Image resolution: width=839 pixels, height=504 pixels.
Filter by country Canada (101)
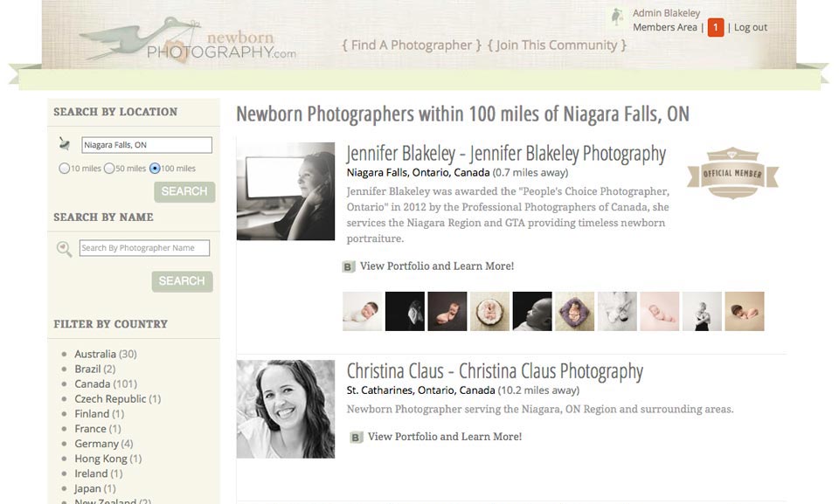106,384
